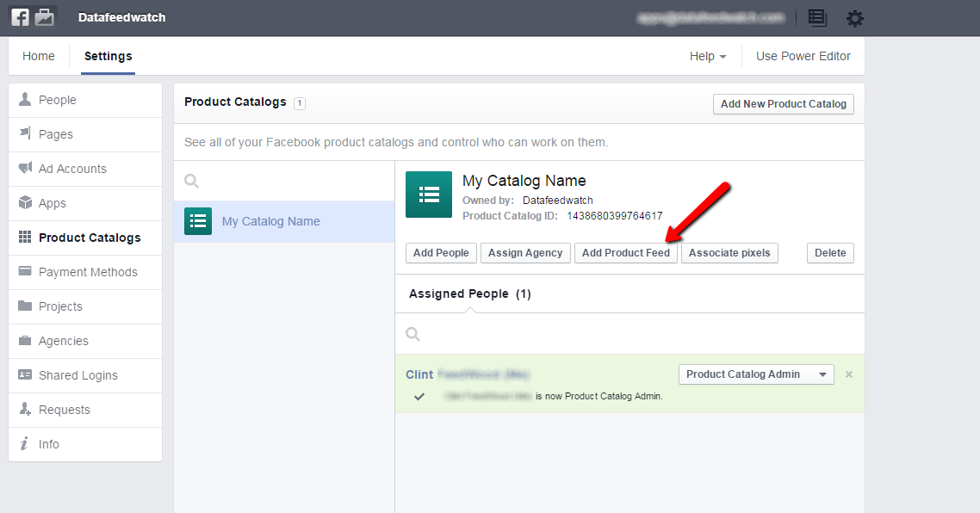Click the Product Catalogs count badge
980x513 pixels.
coord(300,103)
